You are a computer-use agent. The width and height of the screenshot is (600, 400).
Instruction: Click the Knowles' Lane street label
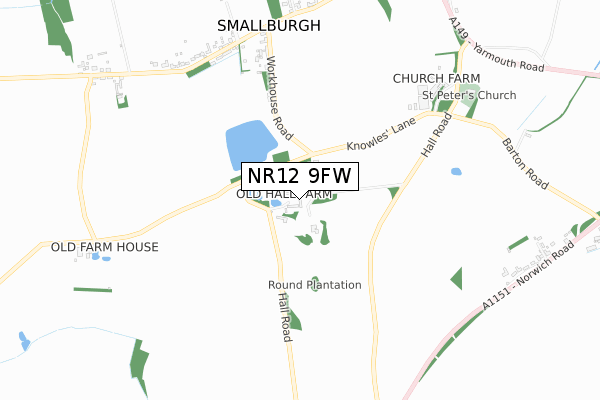point(381,134)
